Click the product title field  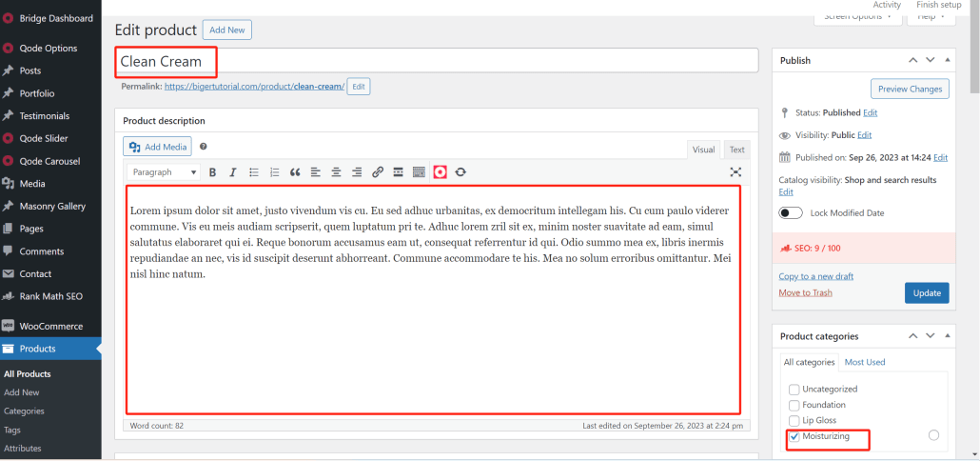pyautogui.click(x=437, y=61)
